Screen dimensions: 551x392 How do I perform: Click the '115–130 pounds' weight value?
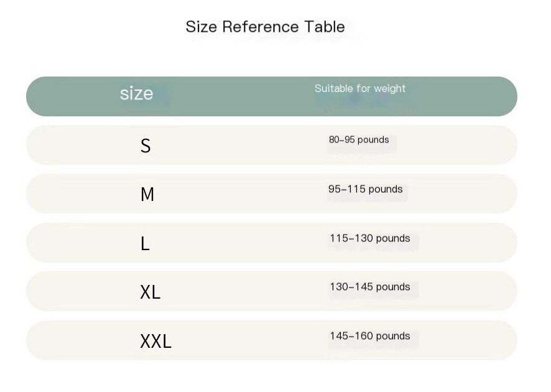click(369, 238)
